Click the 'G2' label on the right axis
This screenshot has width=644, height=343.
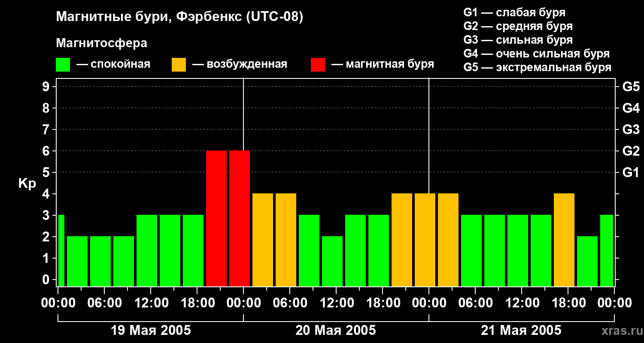point(631,151)
